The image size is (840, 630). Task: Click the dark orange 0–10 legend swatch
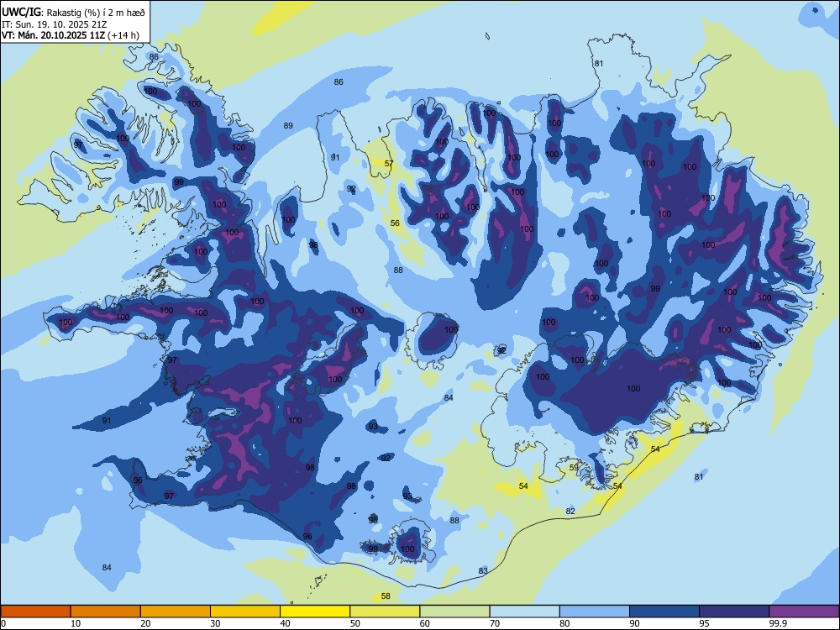(x=35, y=612)
